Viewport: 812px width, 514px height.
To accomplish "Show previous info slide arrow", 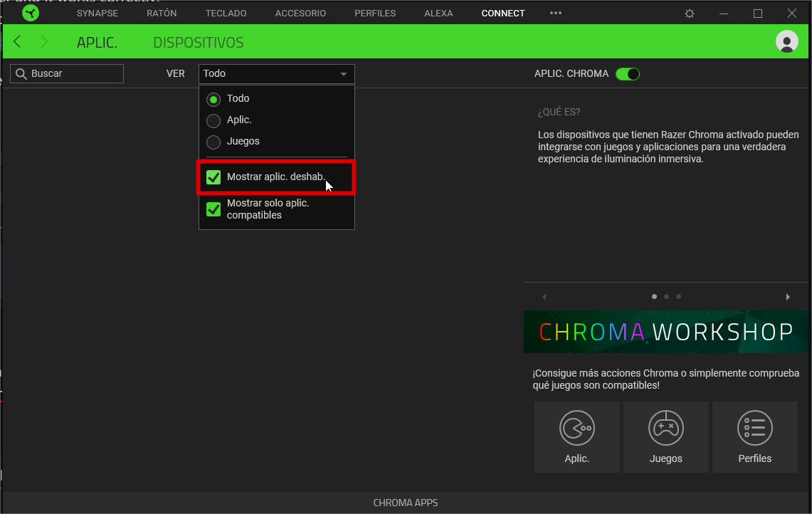I will click(544, 297).
